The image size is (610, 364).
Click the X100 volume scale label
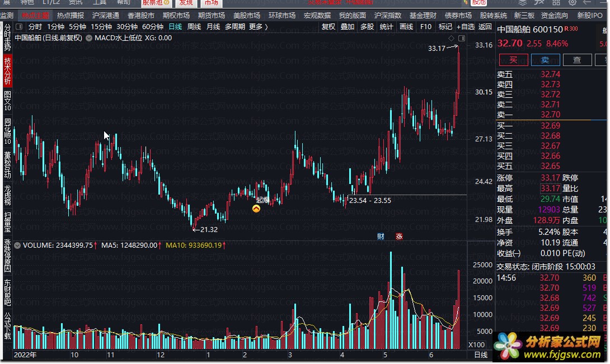click(477, 345)
